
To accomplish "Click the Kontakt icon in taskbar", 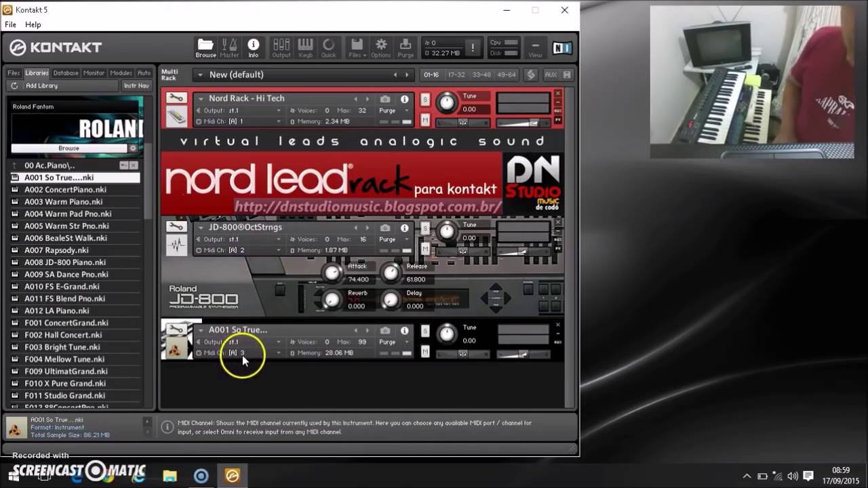I will 233,476.
